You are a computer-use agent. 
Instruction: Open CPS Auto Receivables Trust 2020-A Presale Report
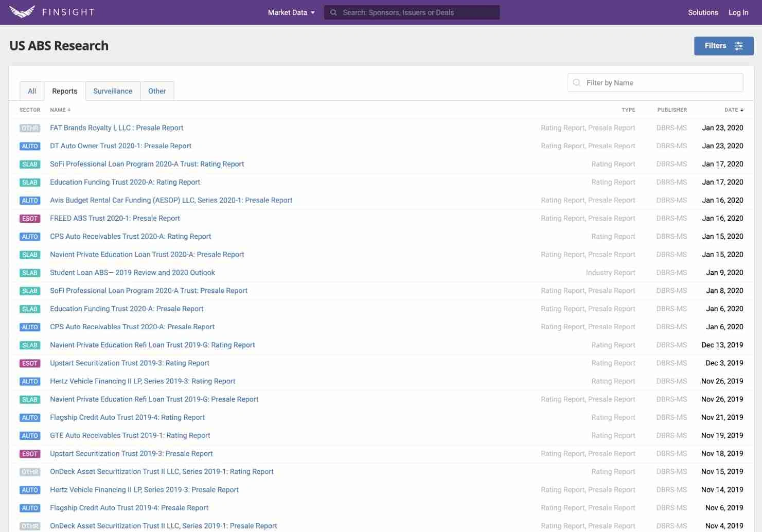[x=132, y=327]
